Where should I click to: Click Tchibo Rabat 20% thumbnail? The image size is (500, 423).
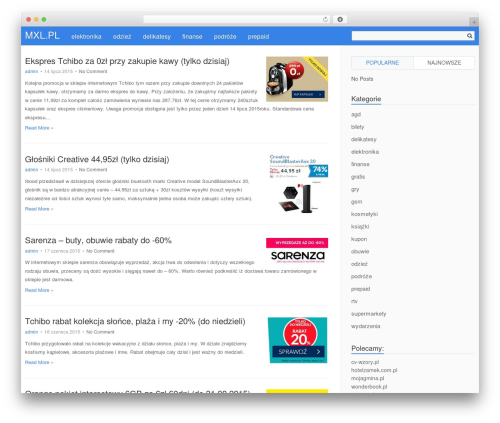point(297,340)
